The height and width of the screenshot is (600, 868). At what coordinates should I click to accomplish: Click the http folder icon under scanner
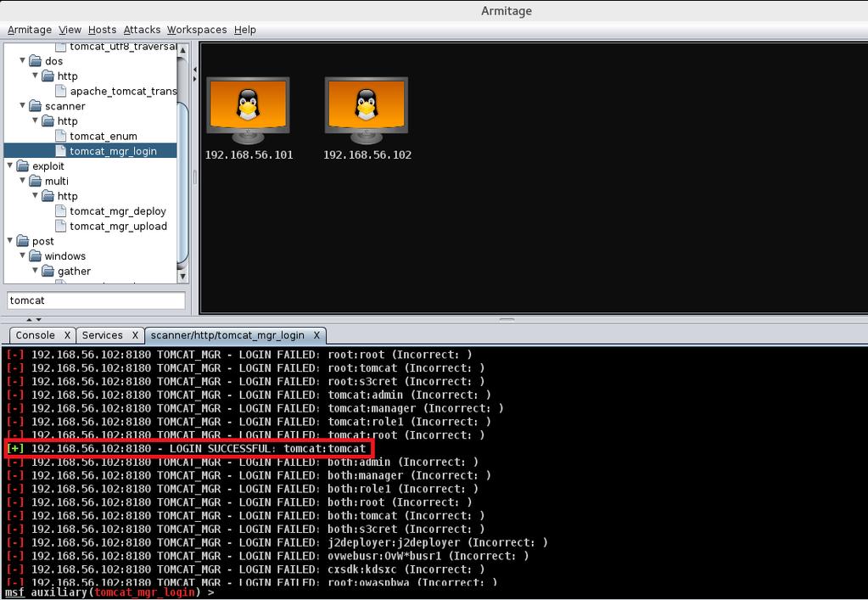48,121
